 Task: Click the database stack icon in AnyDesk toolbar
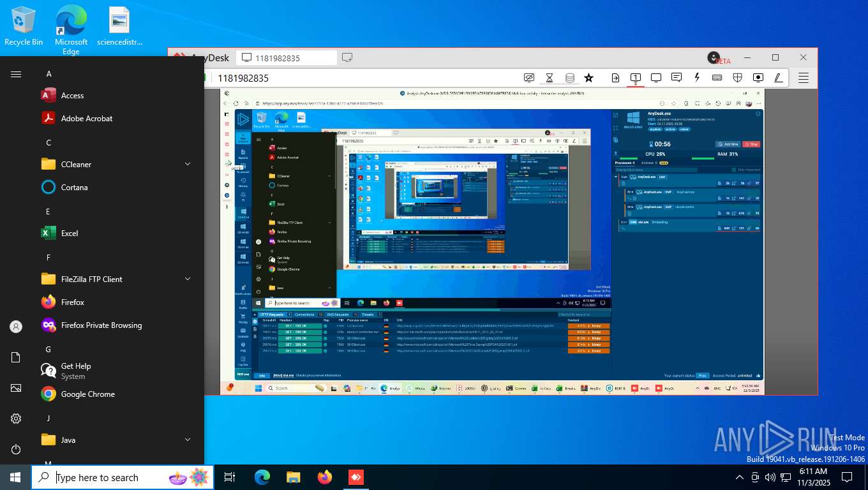tap(570, 78)
